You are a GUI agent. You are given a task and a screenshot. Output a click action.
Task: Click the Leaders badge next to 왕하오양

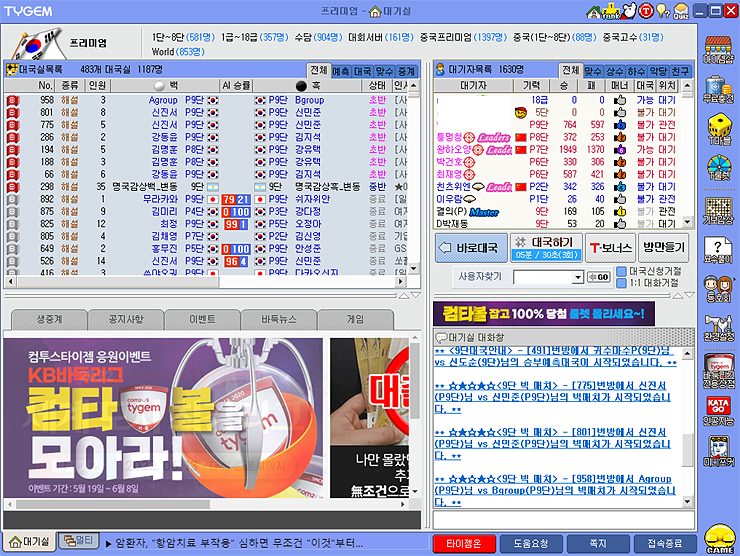tap(499, 150)
